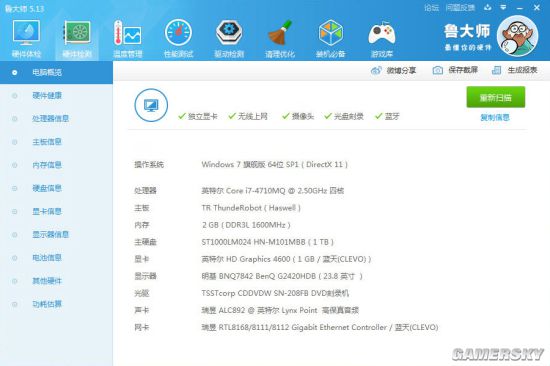The height and width of the screenshot is (366, 550).
Task: Select 显卡信息 in the sidebar
Action: point(47,211)
